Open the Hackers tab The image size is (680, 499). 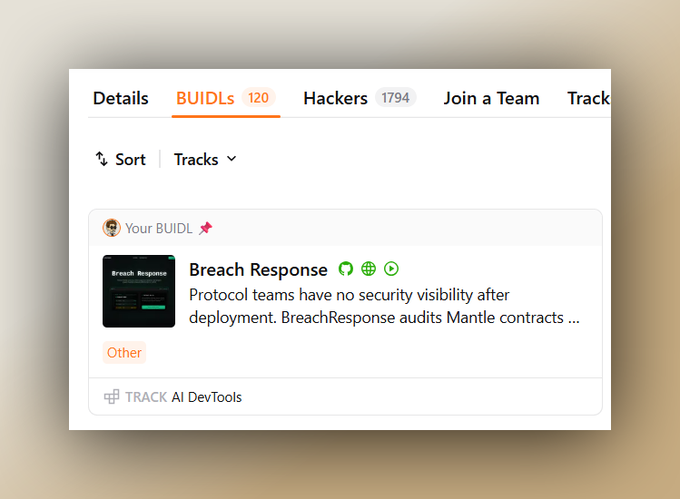tap(360, 98)
